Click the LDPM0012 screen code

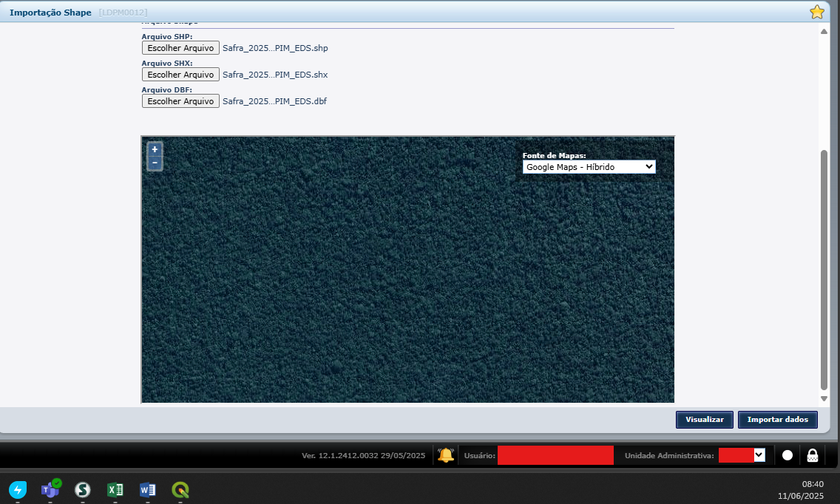123,13
